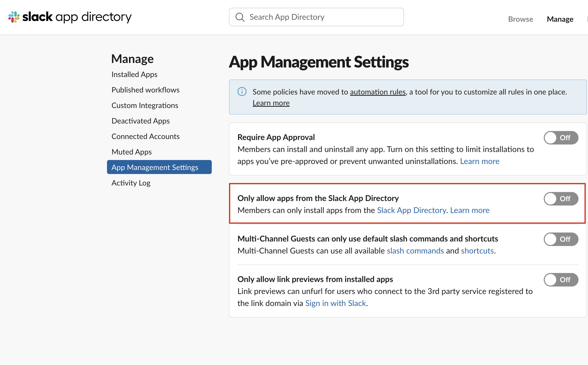Click the Manage sidebar heading
Image resolution: width=588 pixels, height=365 pixels.
[132, 59]
